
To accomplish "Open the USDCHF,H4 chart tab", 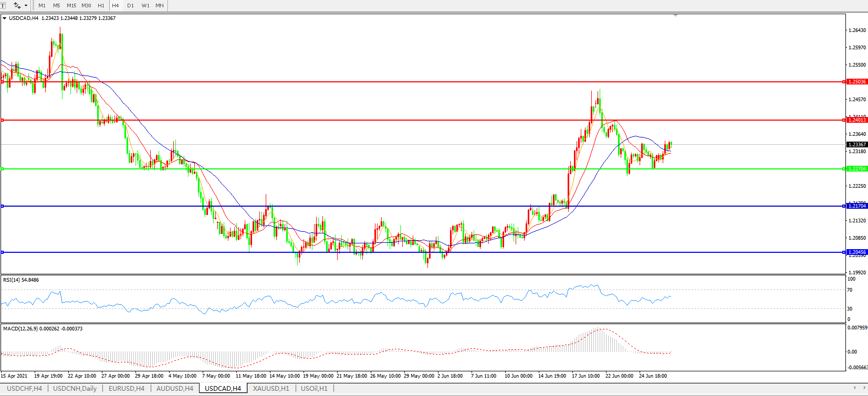I will (24, 389).
